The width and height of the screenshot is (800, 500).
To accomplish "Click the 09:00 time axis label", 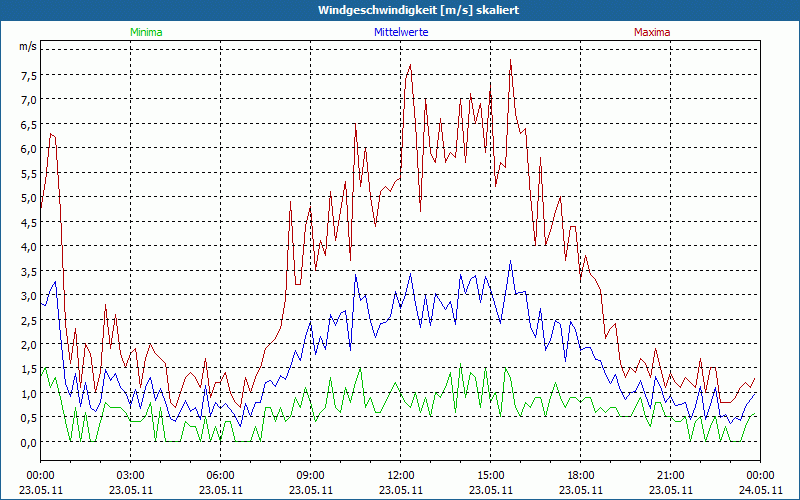I will [x=310, y=476].
